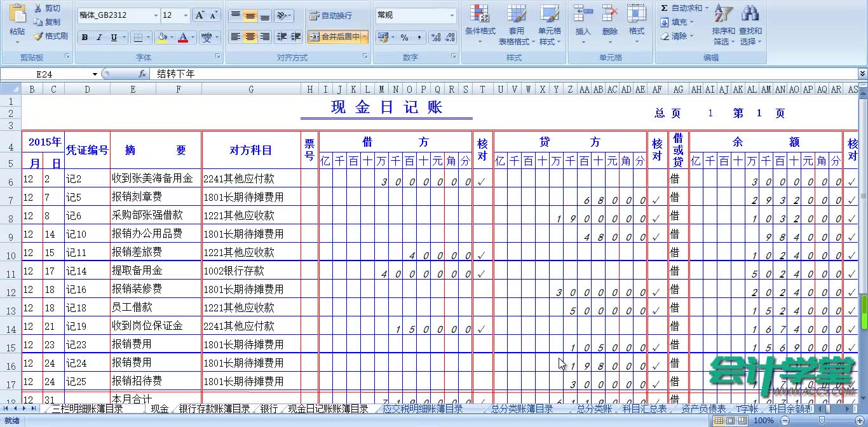Screen dimensions: 868x427
Task: Switch to the 现金 sheet tab
Action: click(x=161, y=409)
